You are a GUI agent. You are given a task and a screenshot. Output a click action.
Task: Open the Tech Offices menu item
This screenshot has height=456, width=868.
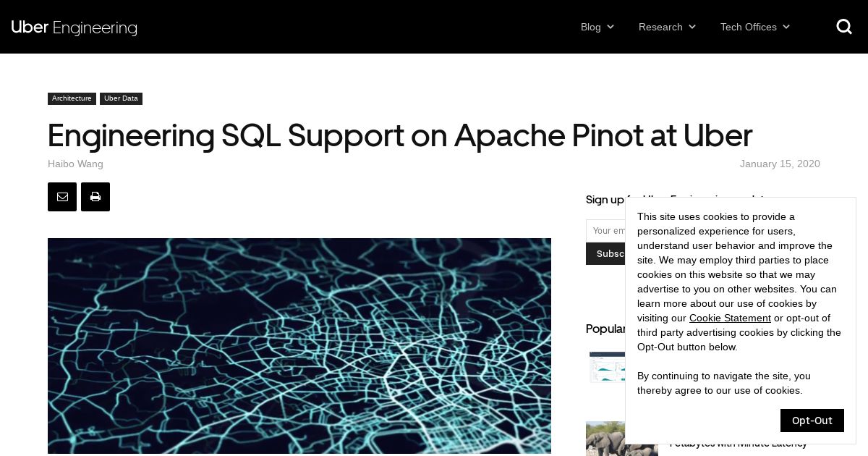(749, 27)
